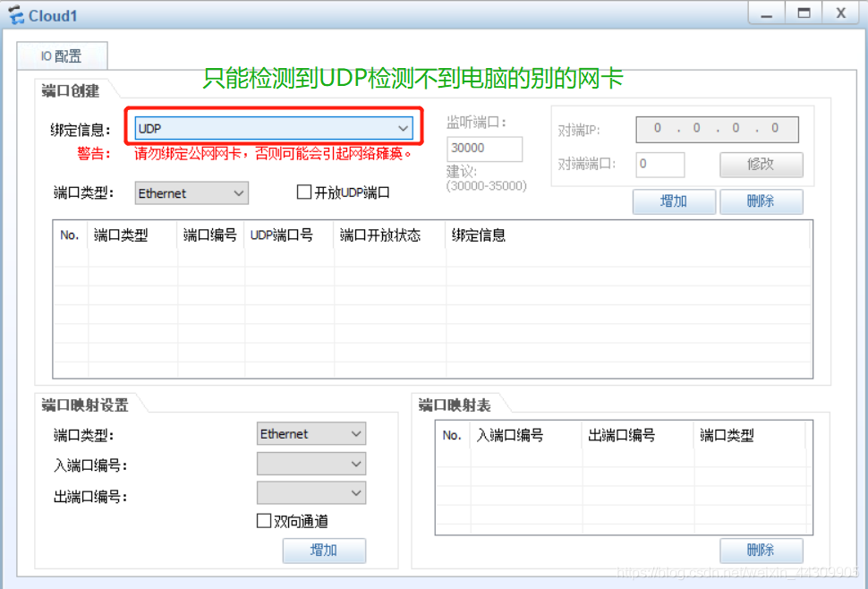The height and width of the screenshot is (589, 868).
Task: Click the 监听端口 field showing 30000
Action: (x=484, y=149)
